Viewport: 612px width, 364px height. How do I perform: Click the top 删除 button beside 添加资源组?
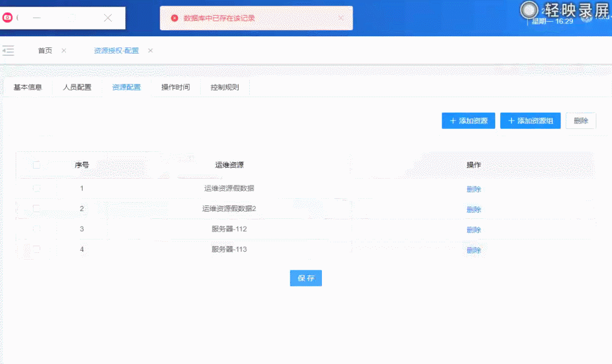pyautogui.click(x=581, y=121)
